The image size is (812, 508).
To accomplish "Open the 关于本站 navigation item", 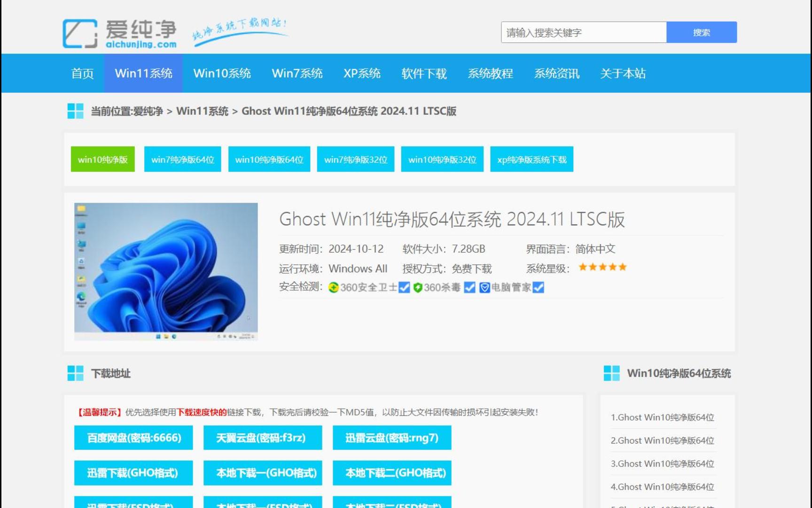I will (623, 73).
